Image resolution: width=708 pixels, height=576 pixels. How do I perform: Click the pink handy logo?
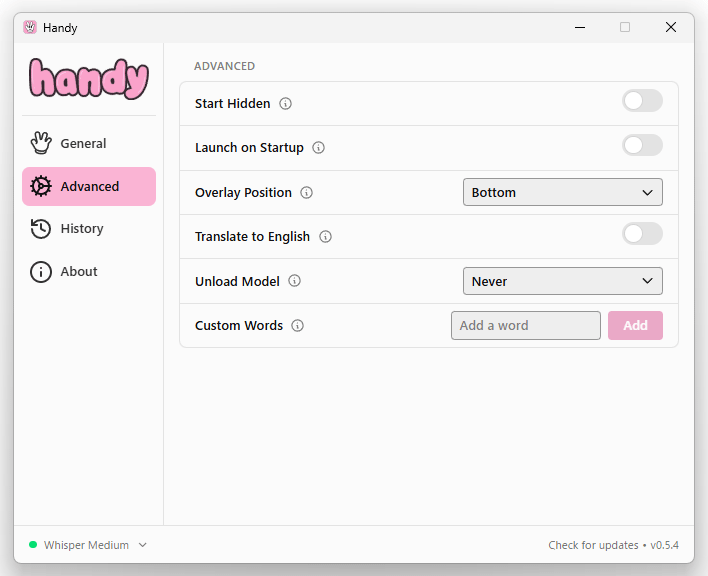point(88,79)
